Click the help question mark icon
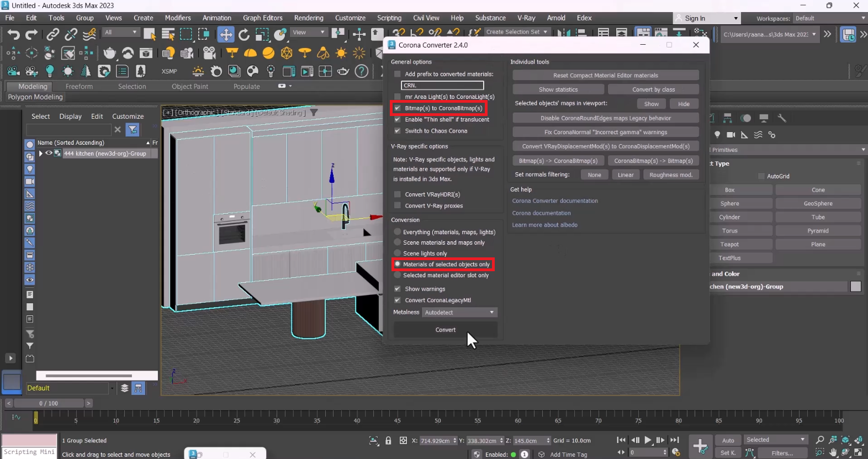This screenshot has width=868, height=459. 362,71
